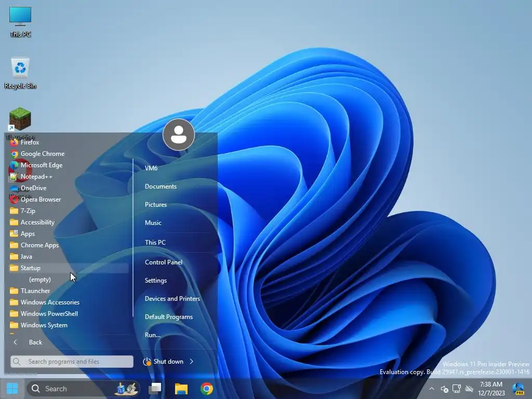Show hidden system tray icons
This screenshot has width=532, height=399.
(x=432, y=389)
